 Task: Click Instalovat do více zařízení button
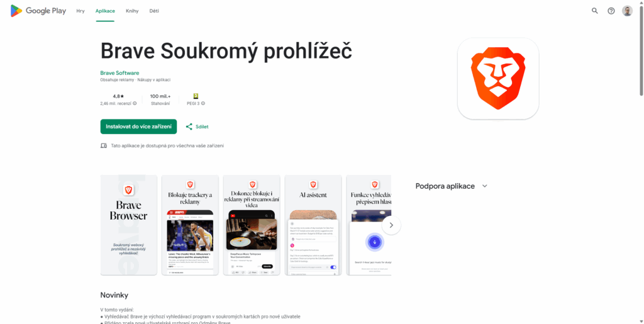coord(138,126)
